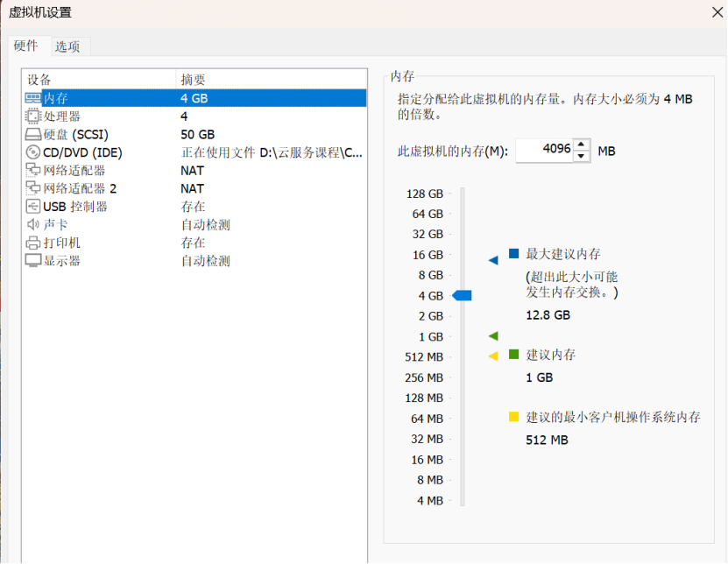Click the USB icon beside USB 控制器
The width and height of the screenshot is (728, 564).
point(33,207)
